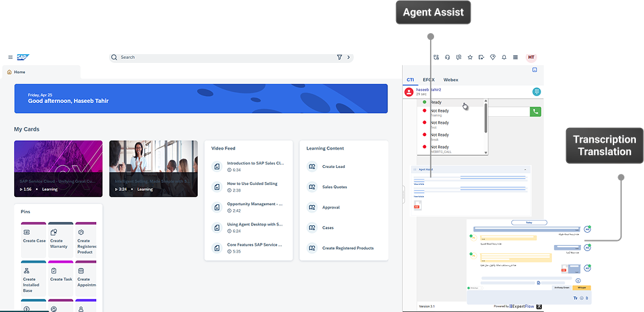Click the pop-out window icon above Webex tab
Screen dimensions: 644x312
534,70
